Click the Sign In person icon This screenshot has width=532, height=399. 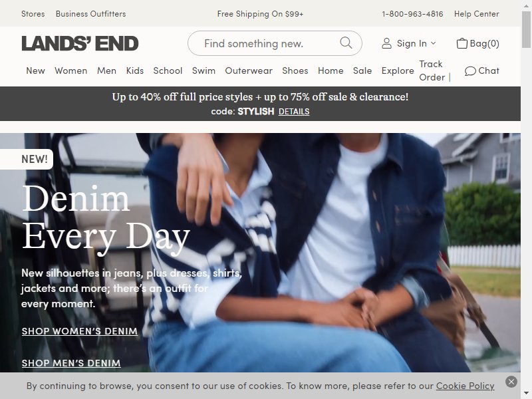(x=386, y=43)
